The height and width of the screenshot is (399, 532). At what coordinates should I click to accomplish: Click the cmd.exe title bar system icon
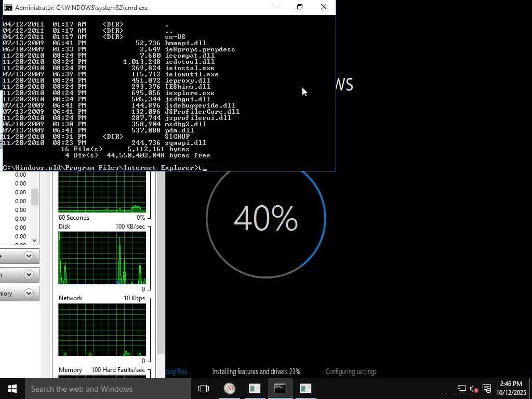click(x=8, y=7)
